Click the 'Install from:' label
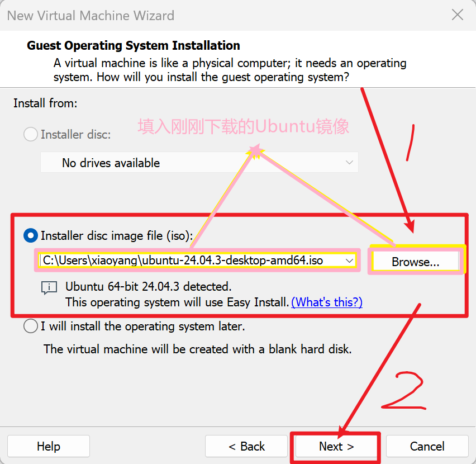 tap(45, 103)
